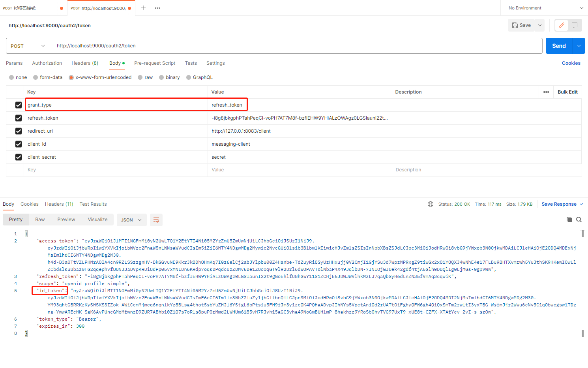Copy the response body using the copy icon
The height and width of the screenshot is (368, 588).
569,220
